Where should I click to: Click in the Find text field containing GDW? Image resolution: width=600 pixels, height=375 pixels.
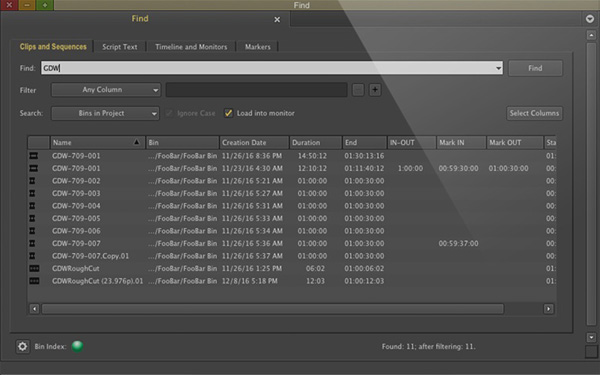(x=272, y=68)
